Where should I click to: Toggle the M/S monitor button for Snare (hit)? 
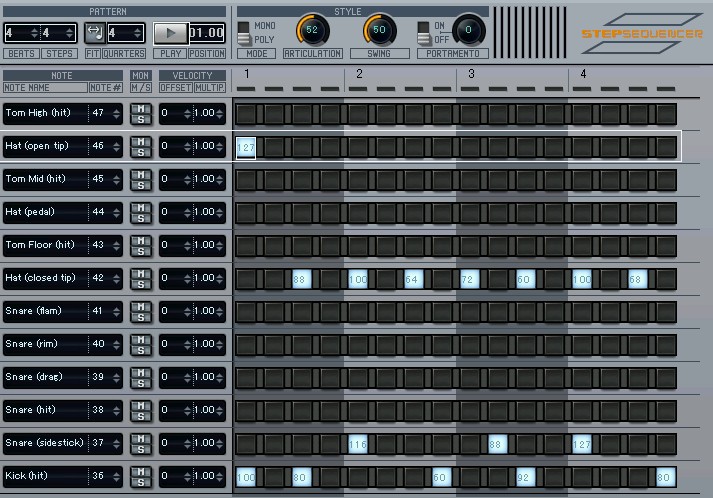141,411
